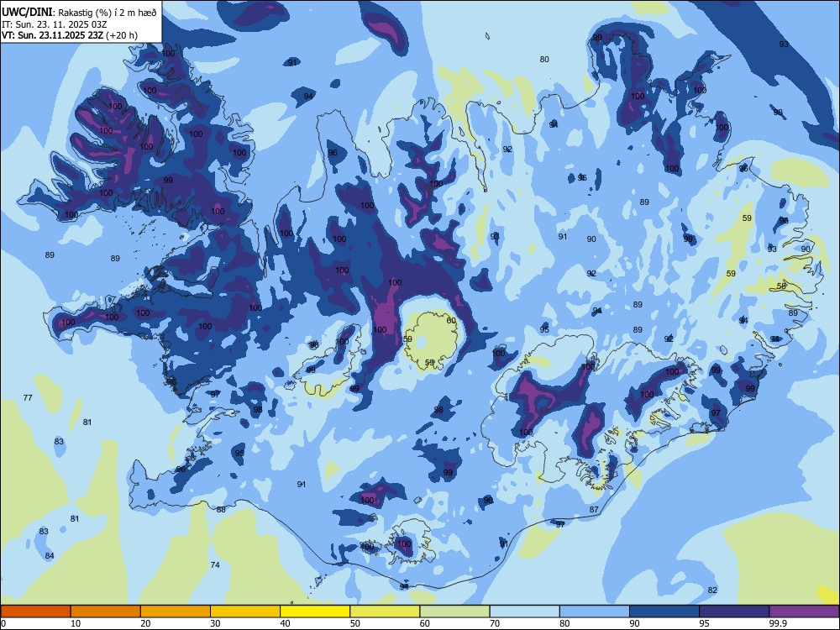Click the 'IT: Sun. 23. 11. 2025 03Z' line
This screenshot has width=840, height=630.
(x=54, y=24)
